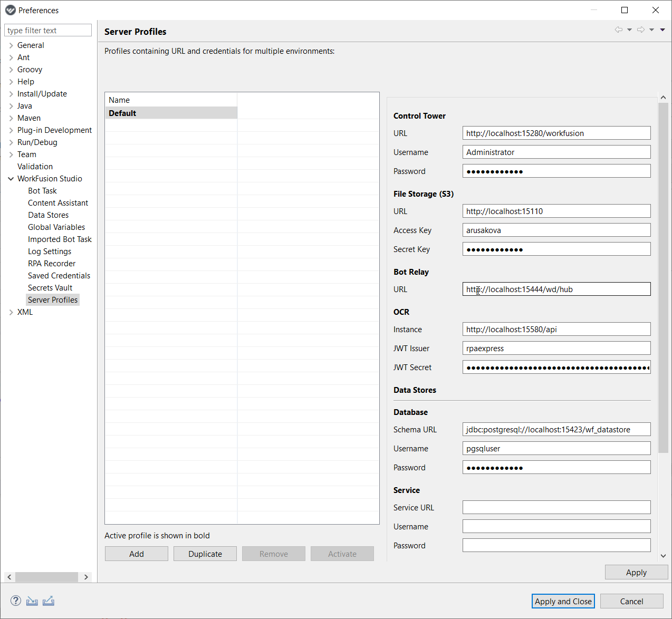Click the Remove profile button

point(274,554)
